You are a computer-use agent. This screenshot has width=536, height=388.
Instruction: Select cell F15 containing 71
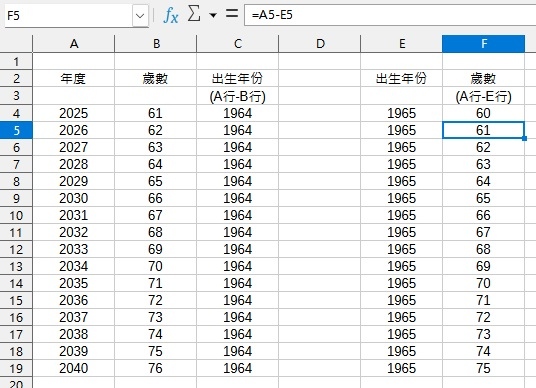coord(484,300)
